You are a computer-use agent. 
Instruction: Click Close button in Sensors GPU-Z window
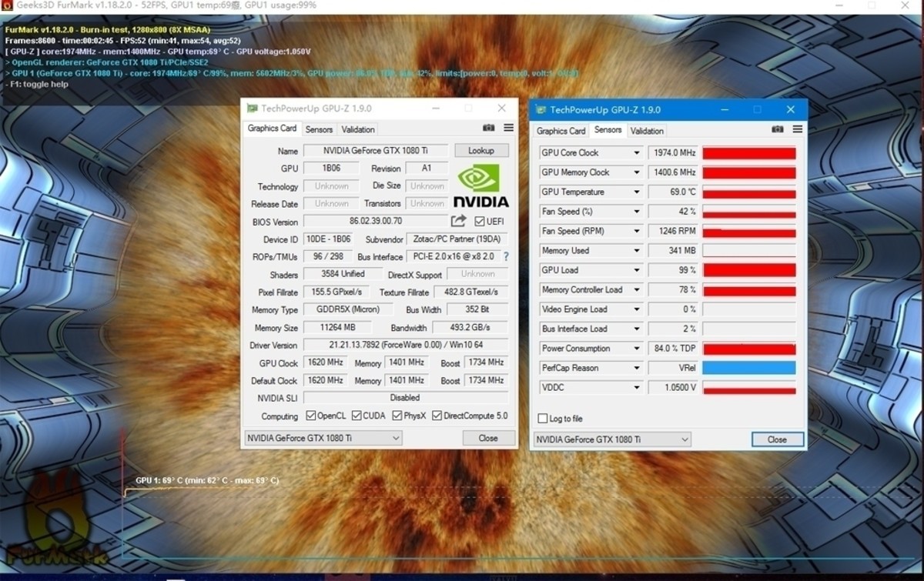coord(777,439)
